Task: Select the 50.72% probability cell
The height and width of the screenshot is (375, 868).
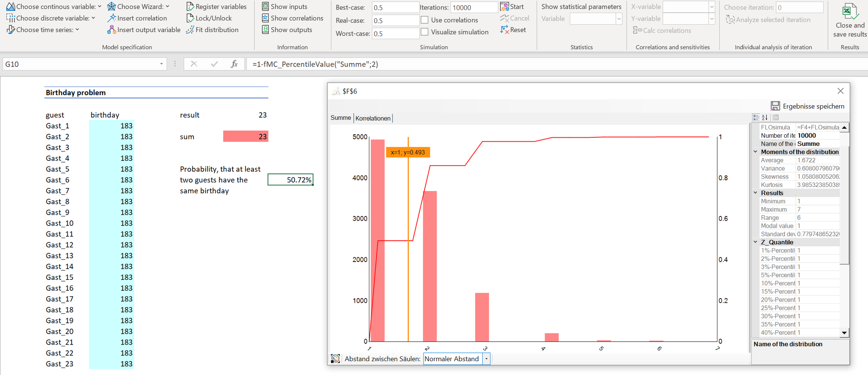Action: pyautogui.click(x=290, y=179)
